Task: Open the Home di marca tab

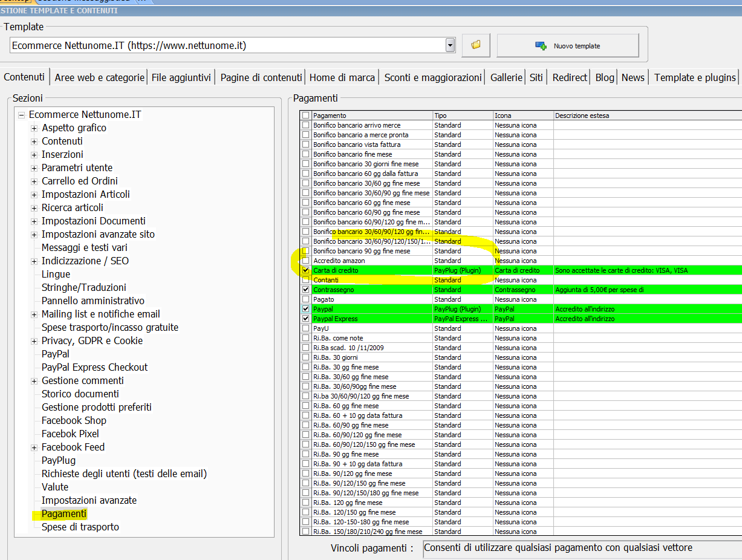Action: click(x=342, y=77)
